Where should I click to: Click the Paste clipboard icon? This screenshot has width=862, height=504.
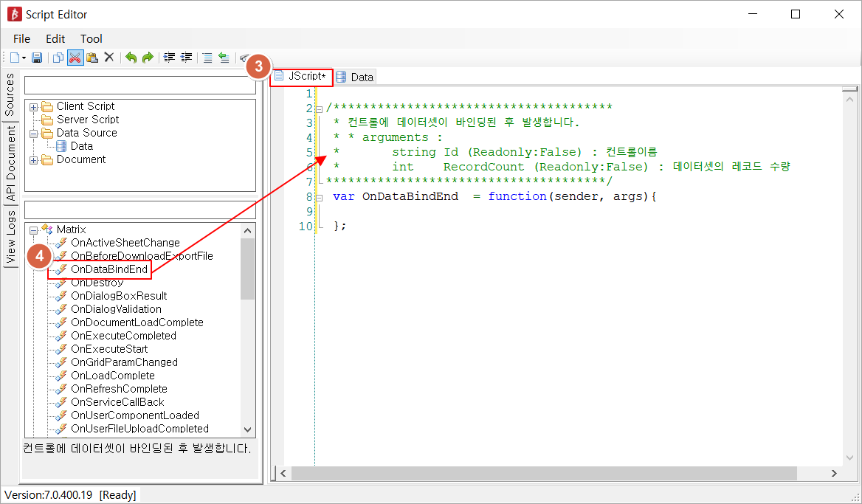point(92,58)
